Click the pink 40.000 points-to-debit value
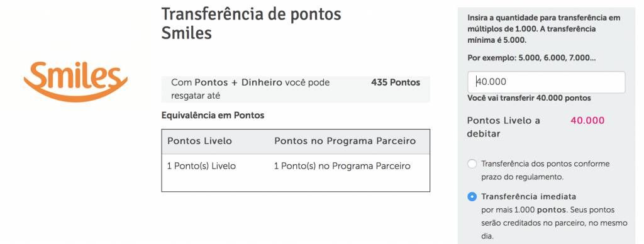This screenshot has height=244, width=644. 587,121
